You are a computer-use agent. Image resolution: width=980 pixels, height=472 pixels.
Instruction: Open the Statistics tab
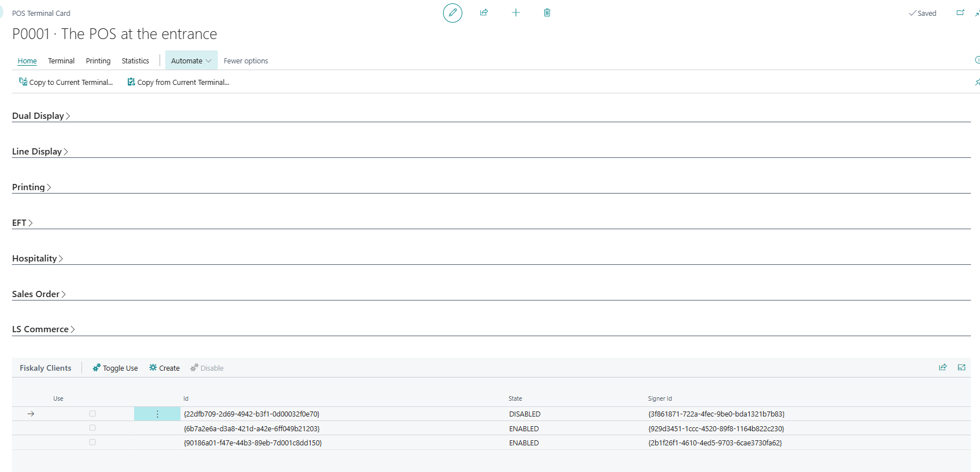click(135, 61)
